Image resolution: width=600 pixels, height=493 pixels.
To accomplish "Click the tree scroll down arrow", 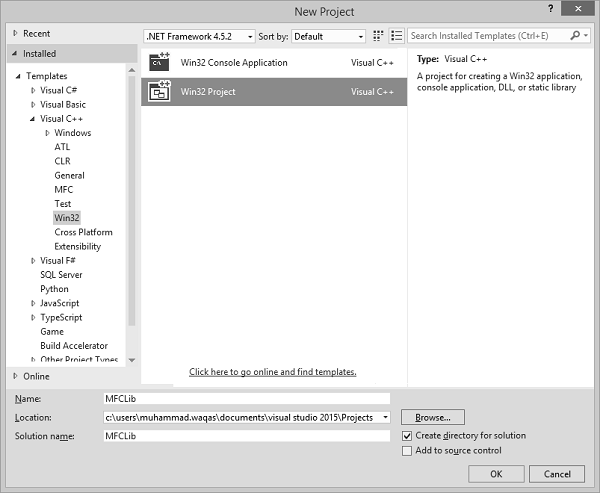I will 132,360.
